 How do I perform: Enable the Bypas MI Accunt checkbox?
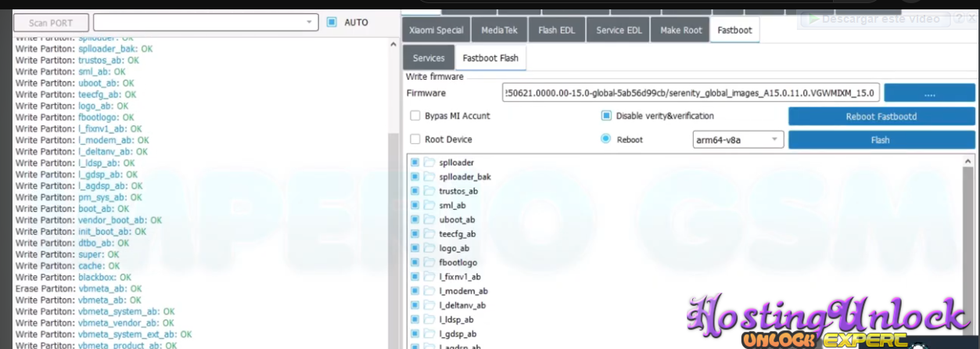click(416, 116)
